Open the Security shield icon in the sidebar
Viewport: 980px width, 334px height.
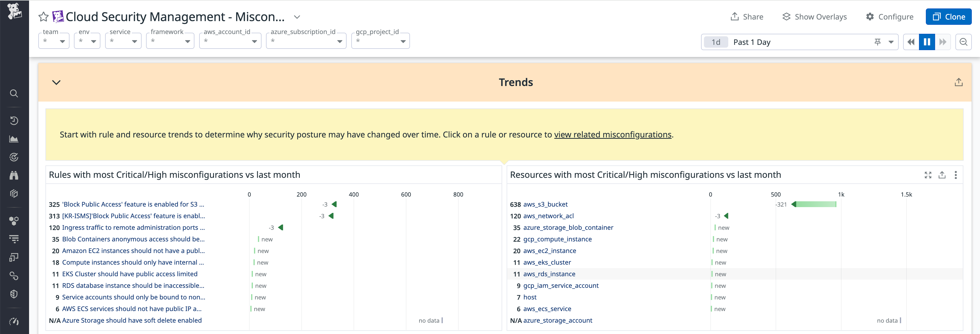coord(14,294)
